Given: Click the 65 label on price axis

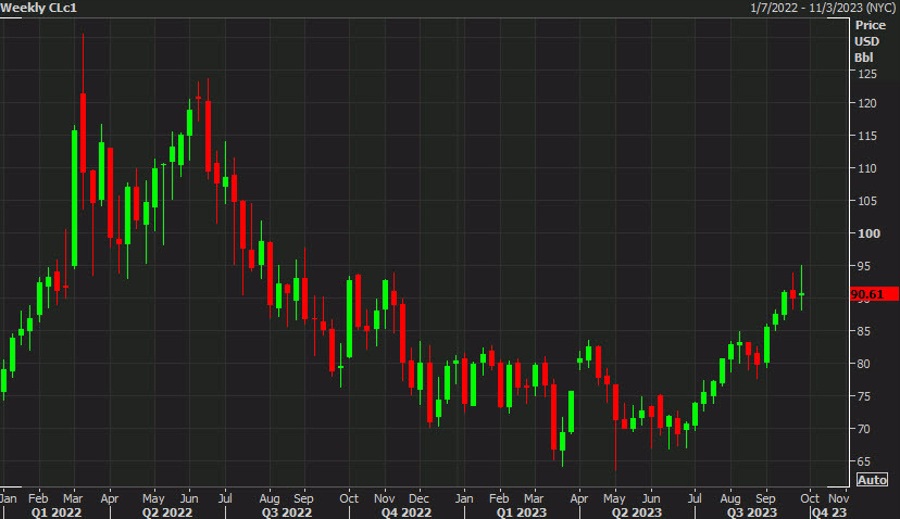Looking at the screenshot, I should 863,461.
